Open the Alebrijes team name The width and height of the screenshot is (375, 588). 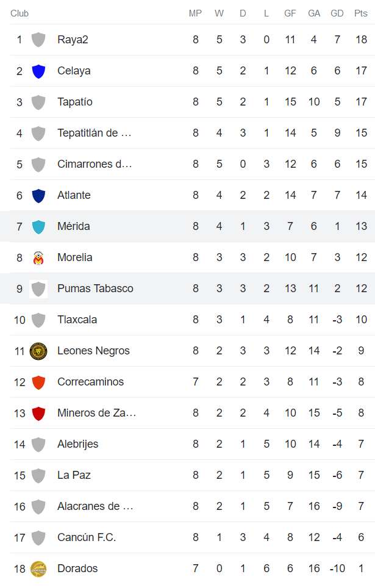[77, 444]
